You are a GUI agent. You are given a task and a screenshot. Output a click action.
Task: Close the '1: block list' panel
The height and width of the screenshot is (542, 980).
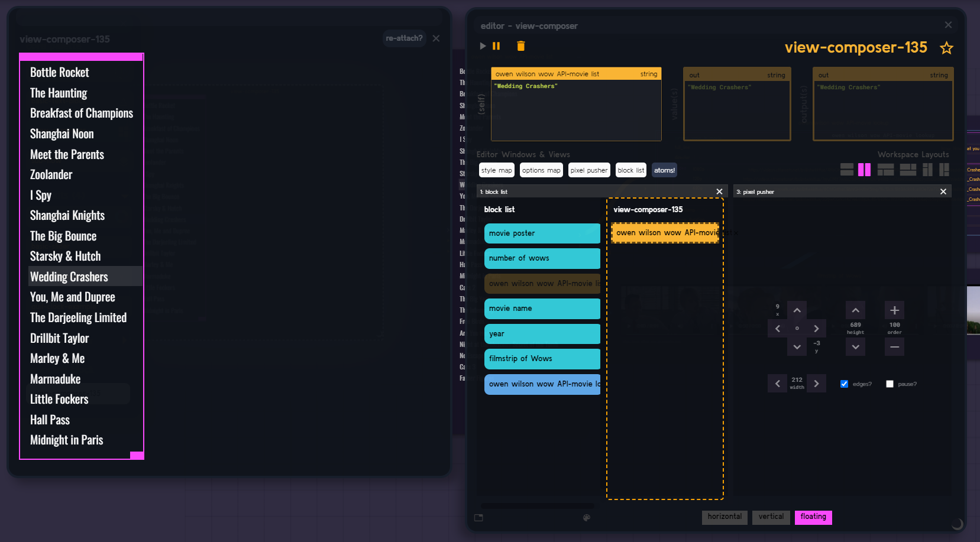[719, 192]
